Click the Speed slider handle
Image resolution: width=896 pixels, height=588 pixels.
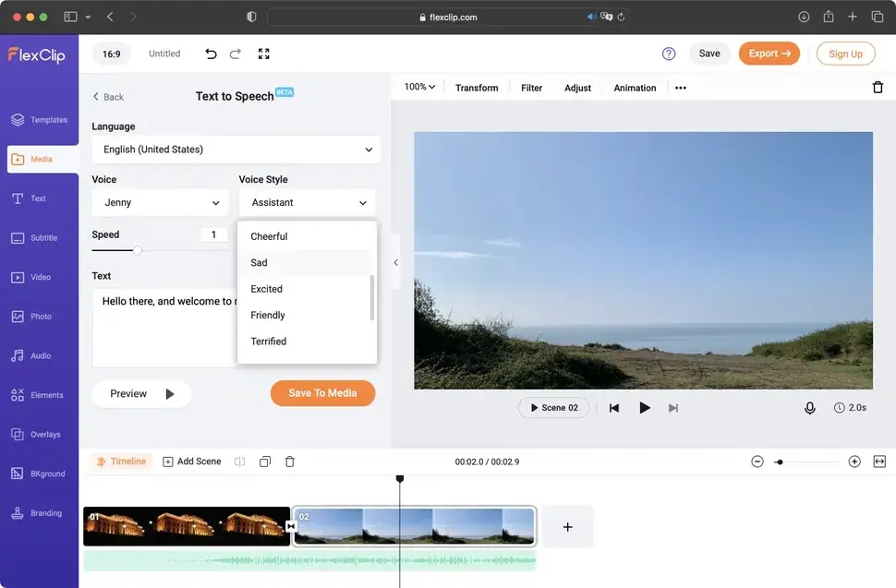138,250
